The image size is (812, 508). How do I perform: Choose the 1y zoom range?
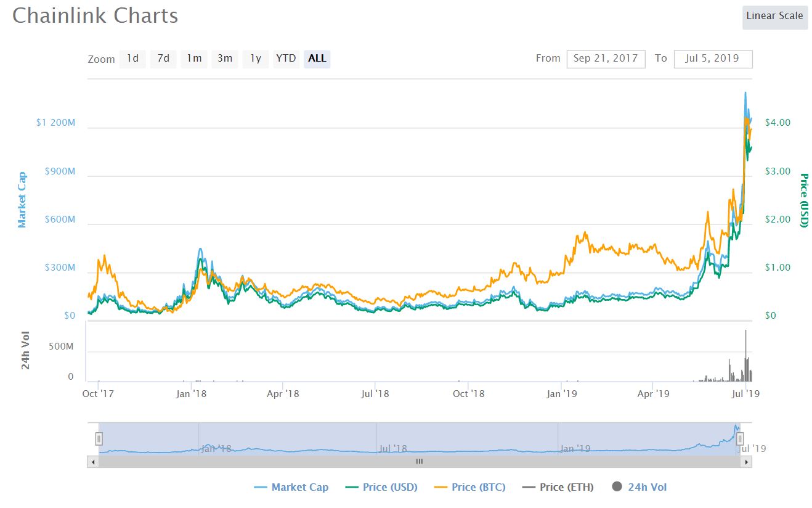255,59
